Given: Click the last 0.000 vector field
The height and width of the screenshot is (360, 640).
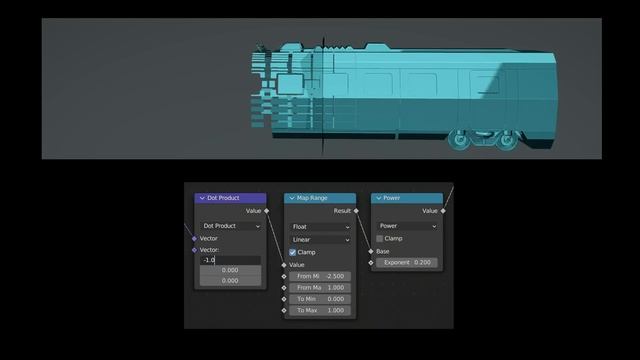Looking at the screenshot, I should [230, 281].
